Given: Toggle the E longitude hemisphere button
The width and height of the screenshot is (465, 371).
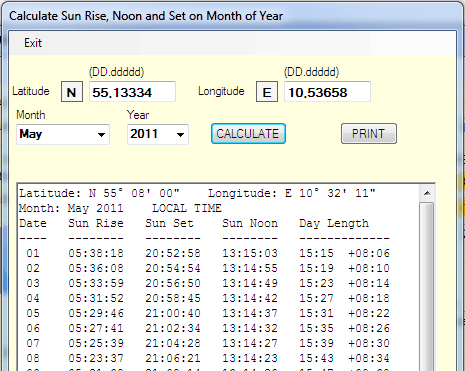Looking at the screenshot, I should [267, 92].
